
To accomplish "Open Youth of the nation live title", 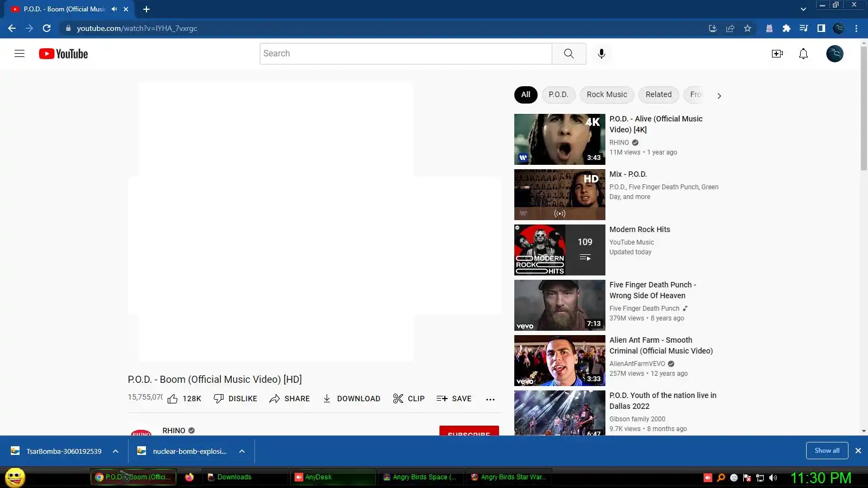I will pyautogui.click(x=663, y=401).
